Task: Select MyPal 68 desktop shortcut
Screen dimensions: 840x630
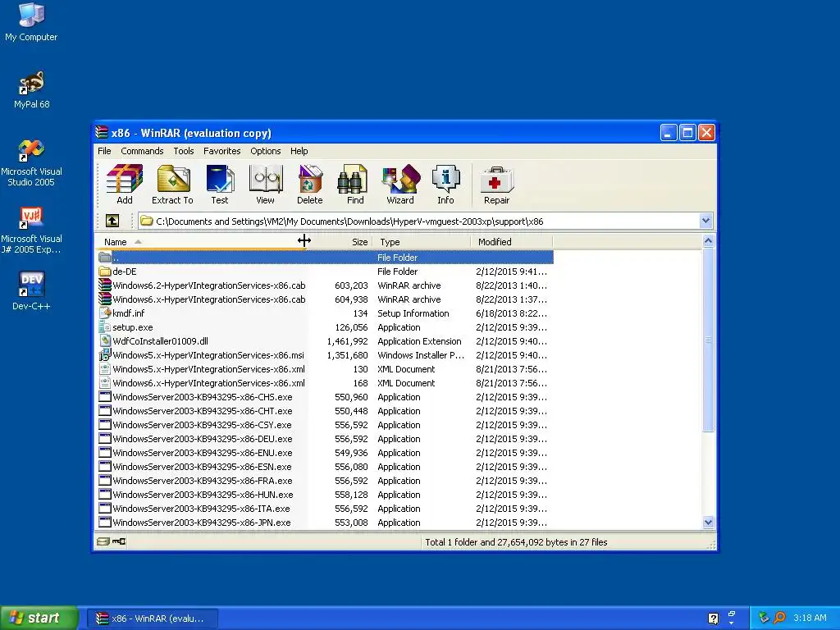Action: coord(31,89)
